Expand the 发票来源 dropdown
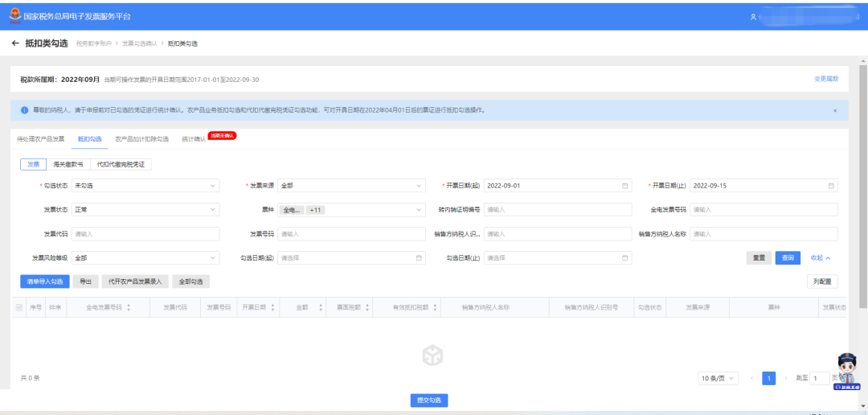The width and height of the screenshot is (868, 415). point(351,186)
